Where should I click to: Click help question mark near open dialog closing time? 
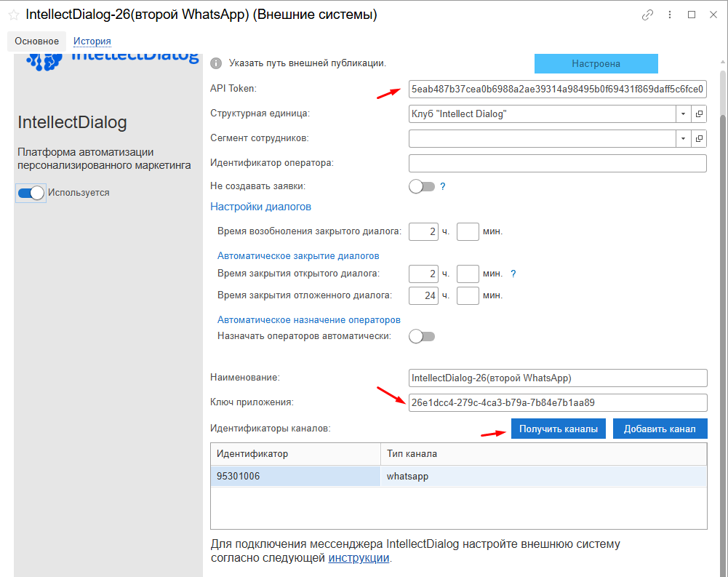coord(513,274)
